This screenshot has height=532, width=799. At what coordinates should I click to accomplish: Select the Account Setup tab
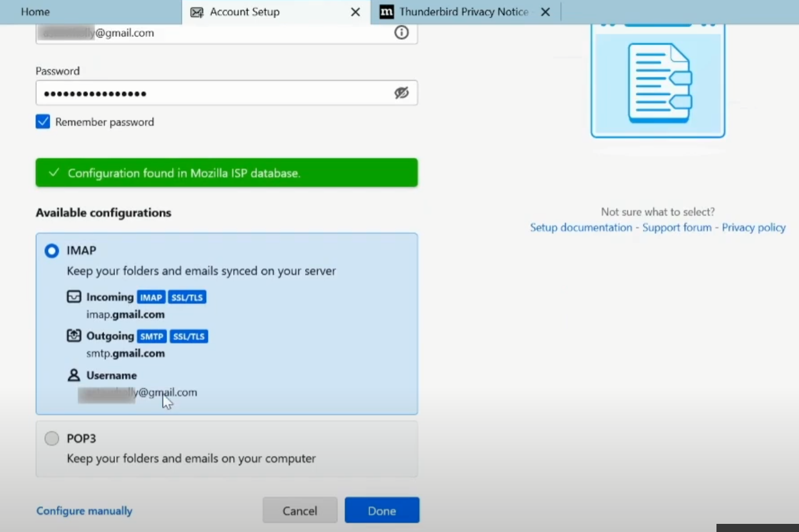(x=276, y=12)
